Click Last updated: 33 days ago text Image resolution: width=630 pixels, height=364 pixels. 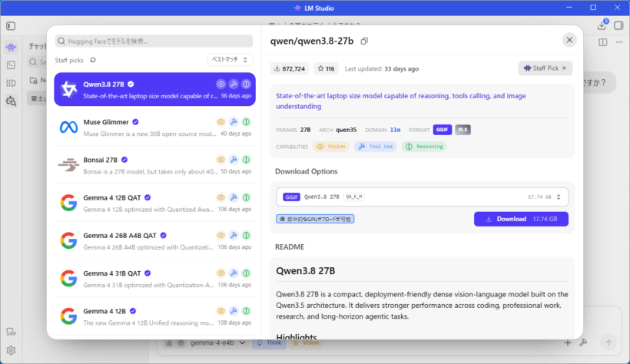pyautogui.click(x=382, y=68)
